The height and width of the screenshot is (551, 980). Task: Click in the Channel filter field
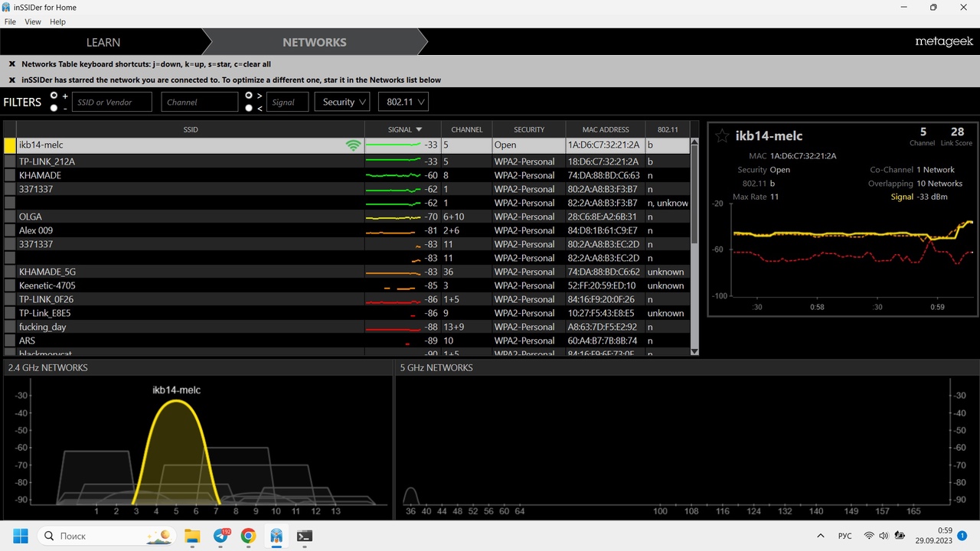(x=199, y=102)
